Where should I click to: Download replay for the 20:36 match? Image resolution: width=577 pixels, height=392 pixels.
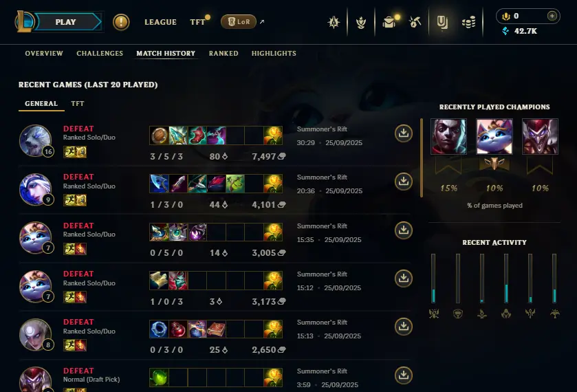(404, 182)
